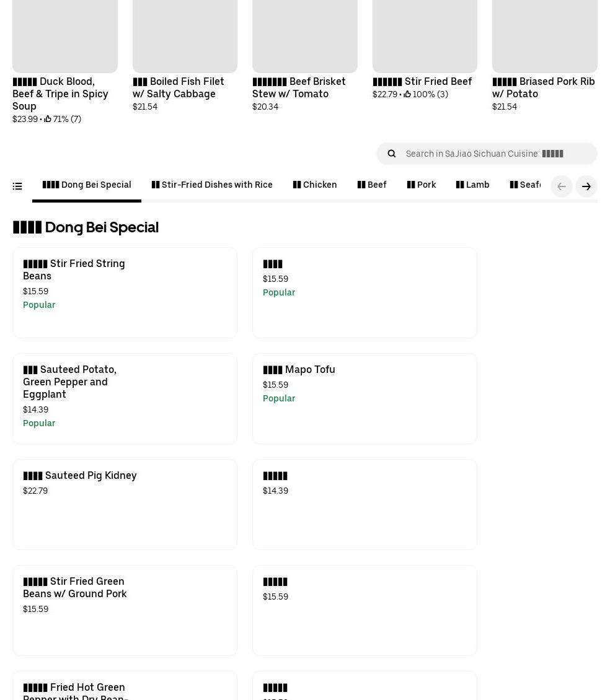
Task: Choose the Sauteed Pig Kidney item
Action: pyautogui.click(x=124, y=504)
